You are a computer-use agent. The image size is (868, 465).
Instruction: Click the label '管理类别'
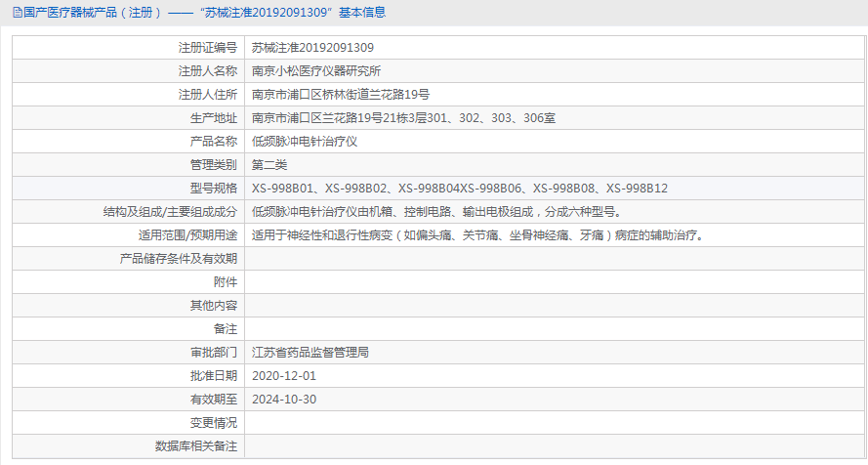(x=214, y=165)
